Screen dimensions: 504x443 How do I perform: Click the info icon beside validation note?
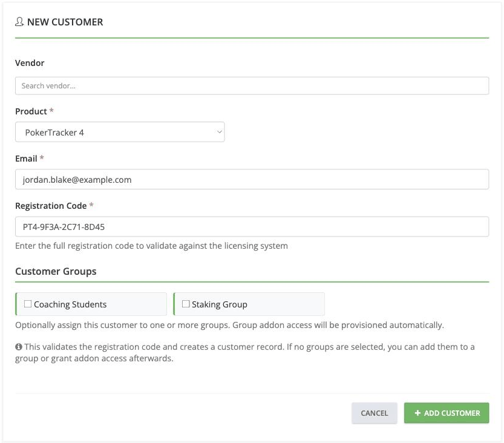point(19,347)
